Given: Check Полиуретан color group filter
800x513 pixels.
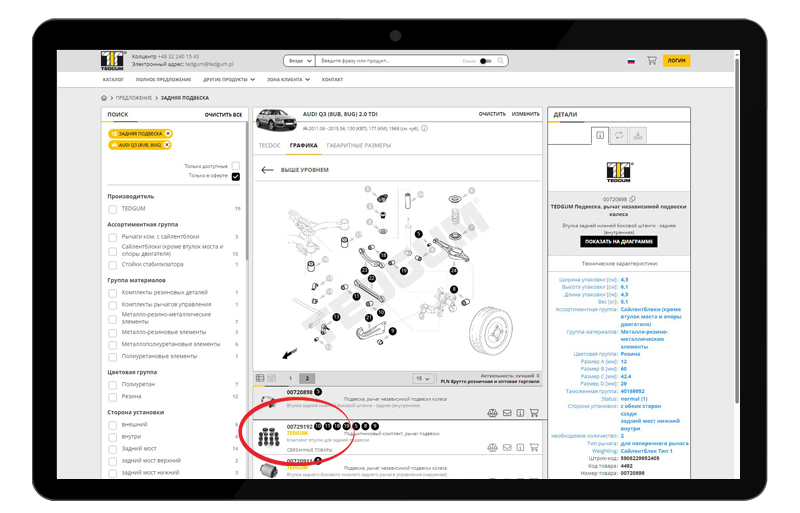Looking at the screenshot, I should 113,384.
